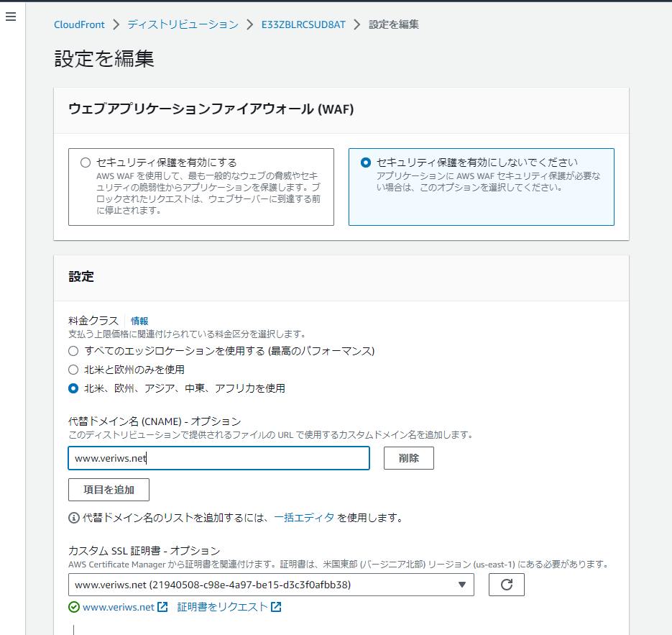Click external link icon after www.veriws.net

click(x=162, y=607)
